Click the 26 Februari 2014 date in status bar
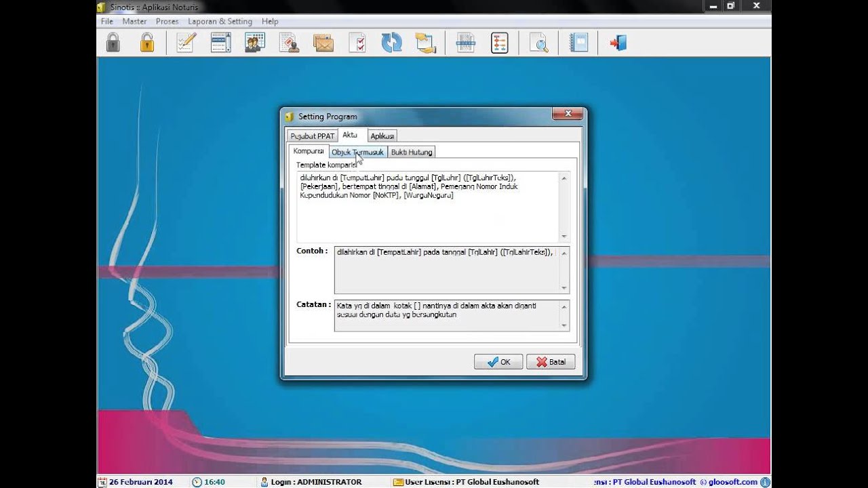The image size is (868, 488). pyautogui.click(x=141, y=482)
